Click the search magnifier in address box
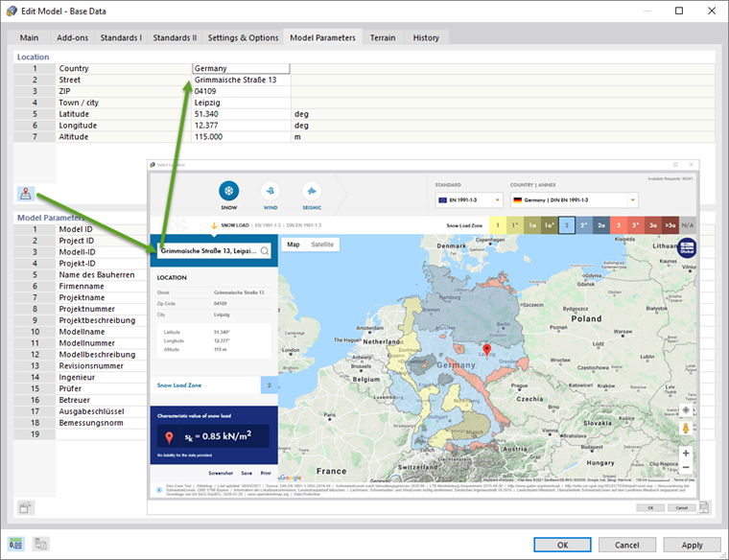This screenshot has width=729, height=560. point(265,251)
